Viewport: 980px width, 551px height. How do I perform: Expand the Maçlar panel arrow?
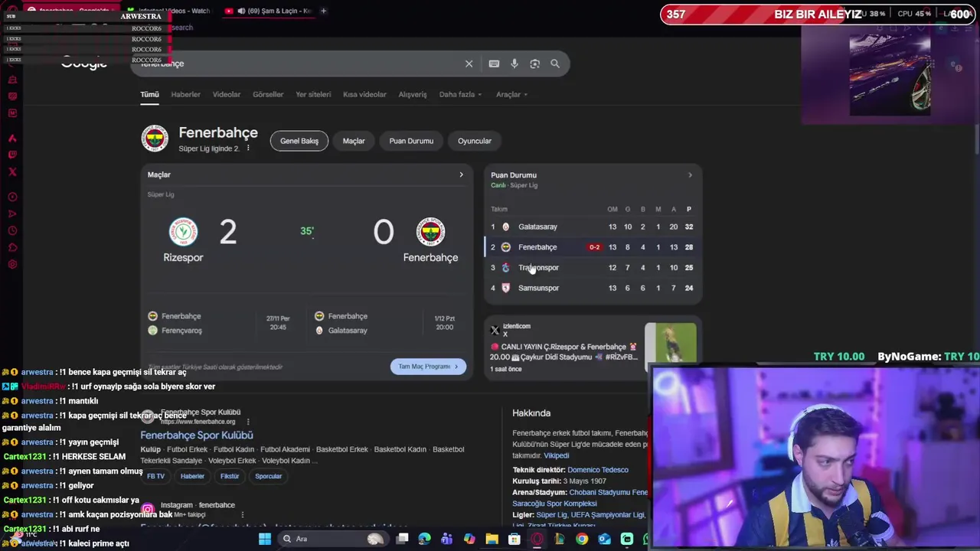coord(461,174)
